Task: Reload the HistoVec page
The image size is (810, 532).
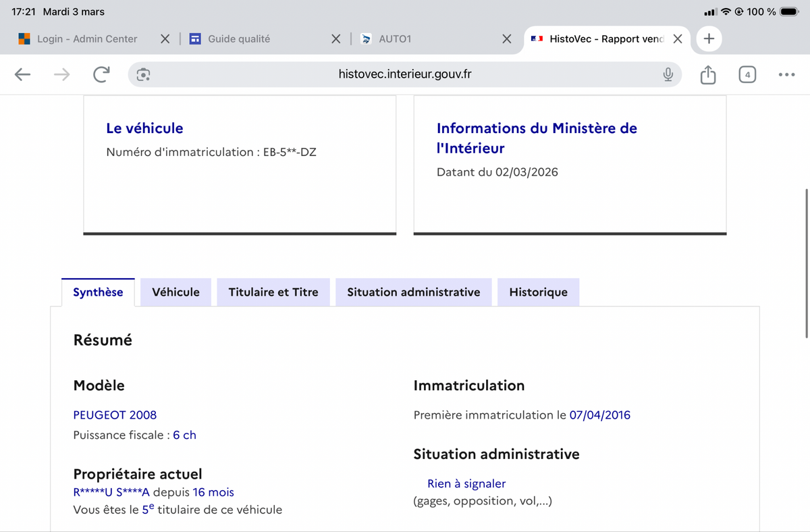Action: point(101,75)
